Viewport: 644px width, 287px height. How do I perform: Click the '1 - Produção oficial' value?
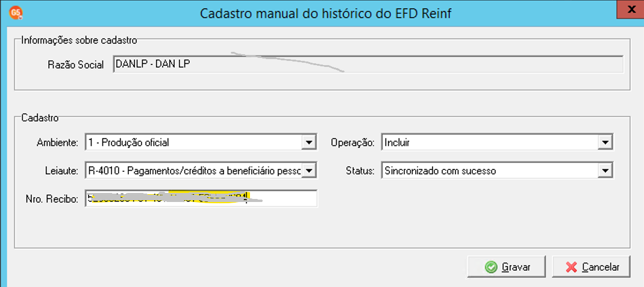128,143
